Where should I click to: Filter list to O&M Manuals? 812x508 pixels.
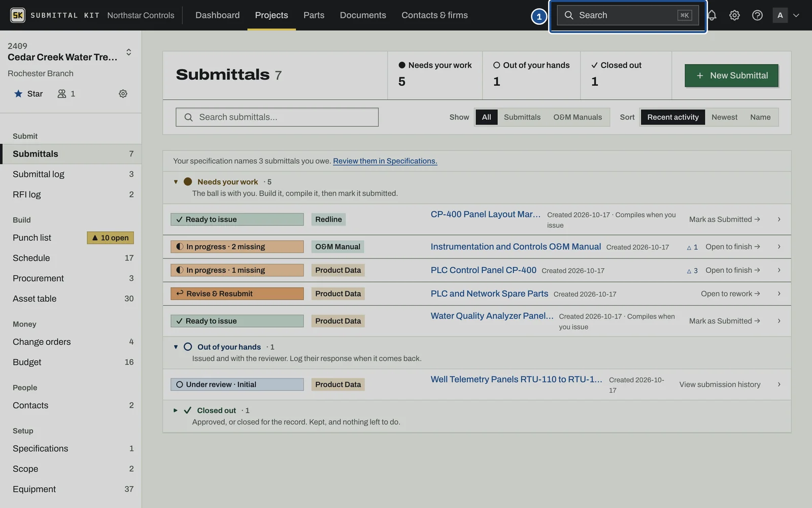click(578, 117)
